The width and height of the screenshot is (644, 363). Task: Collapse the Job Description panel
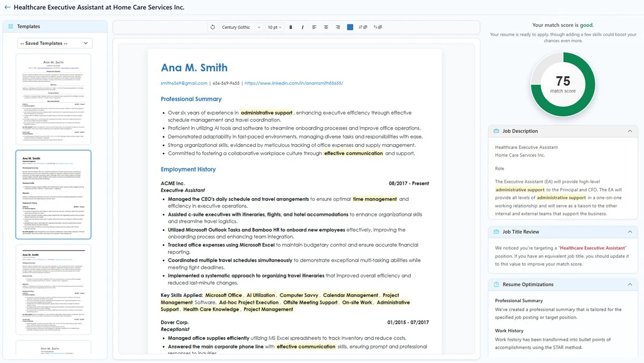tap(630, 131)
